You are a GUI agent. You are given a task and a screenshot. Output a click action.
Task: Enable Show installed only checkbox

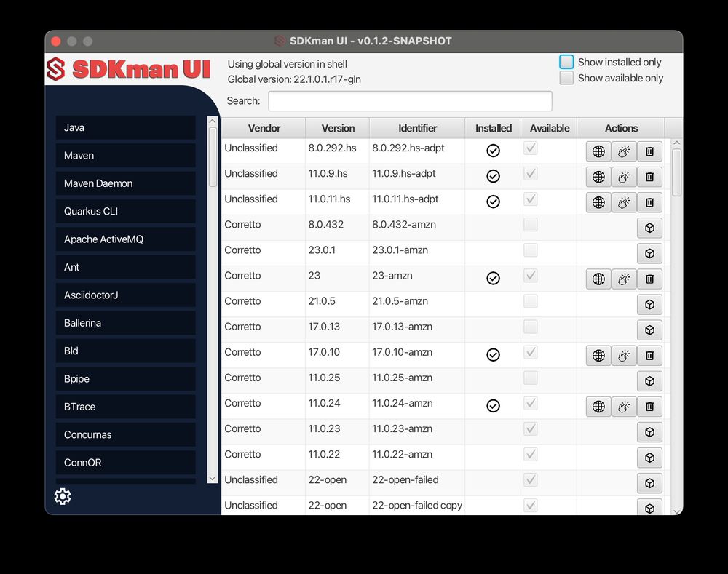566,62
